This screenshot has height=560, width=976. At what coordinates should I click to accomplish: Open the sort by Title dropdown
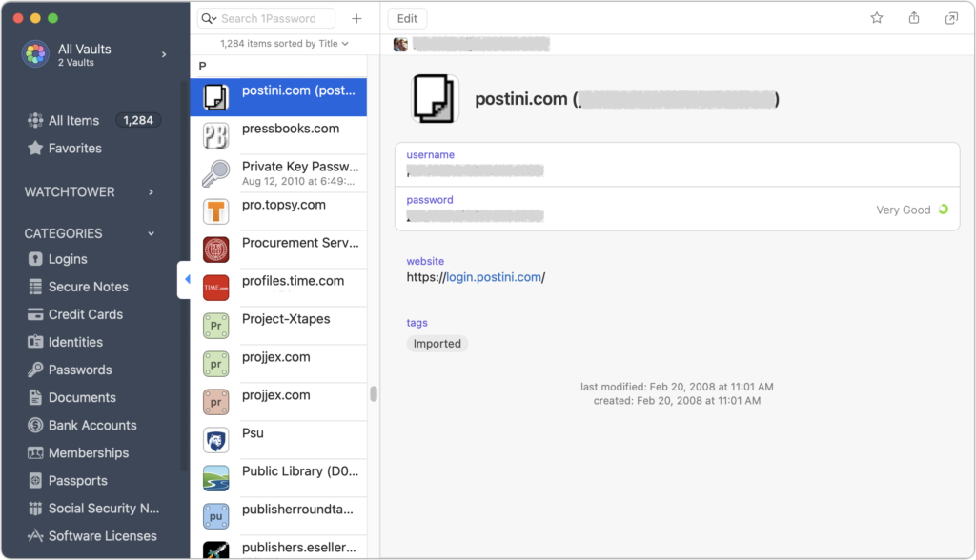[x=285, y=44]
